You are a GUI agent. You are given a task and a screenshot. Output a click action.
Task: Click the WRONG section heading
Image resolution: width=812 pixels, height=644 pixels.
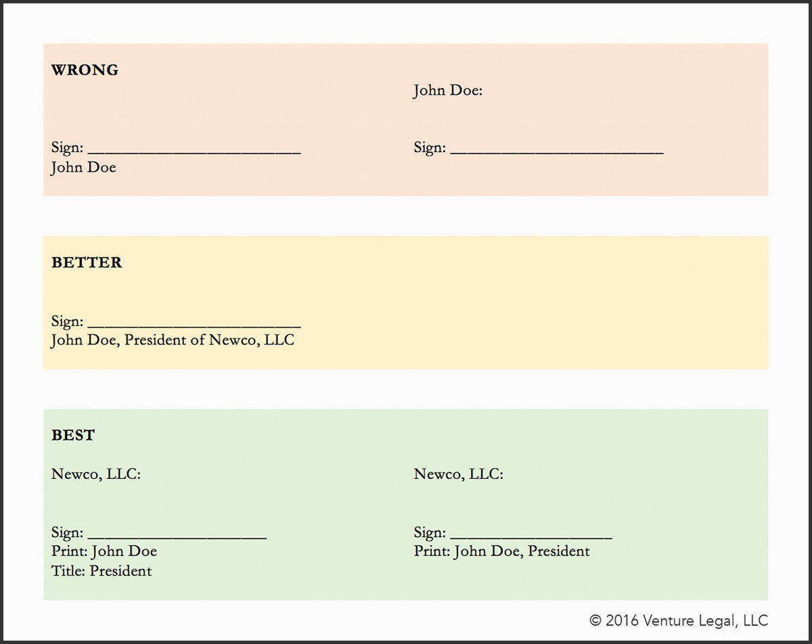[x=85, y=70]
